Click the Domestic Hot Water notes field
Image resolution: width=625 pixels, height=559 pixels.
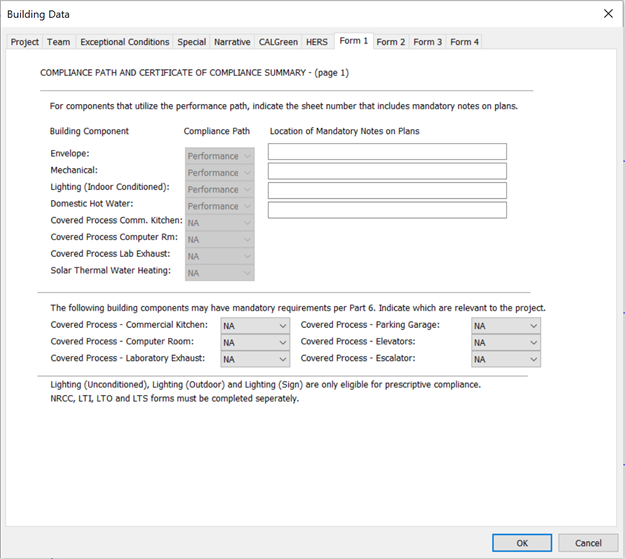(x=387, y=210)
